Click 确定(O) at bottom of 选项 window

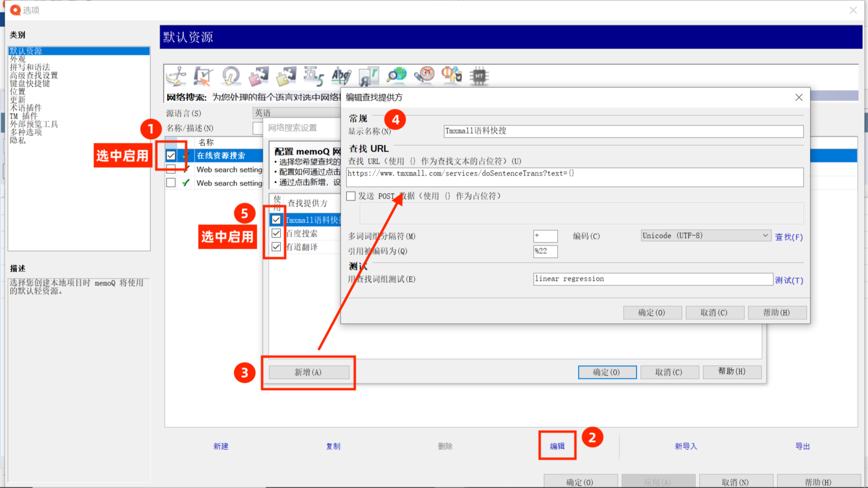coord(580,482)
